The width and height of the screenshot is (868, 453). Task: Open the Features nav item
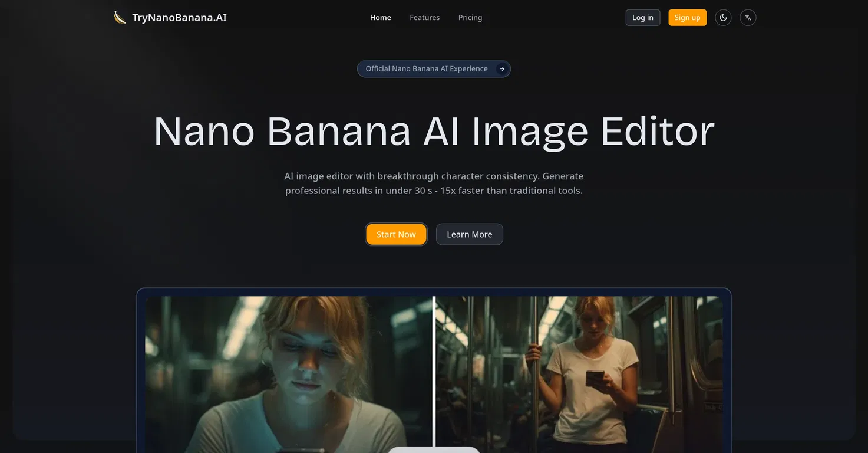[x=424, y=18]
